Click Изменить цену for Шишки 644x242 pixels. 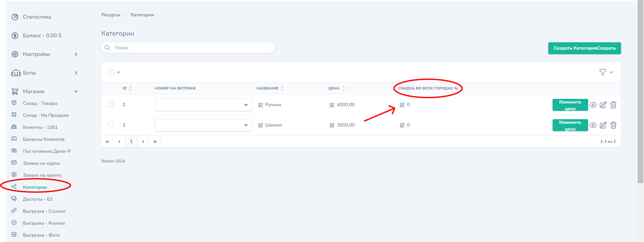point(570,125)
